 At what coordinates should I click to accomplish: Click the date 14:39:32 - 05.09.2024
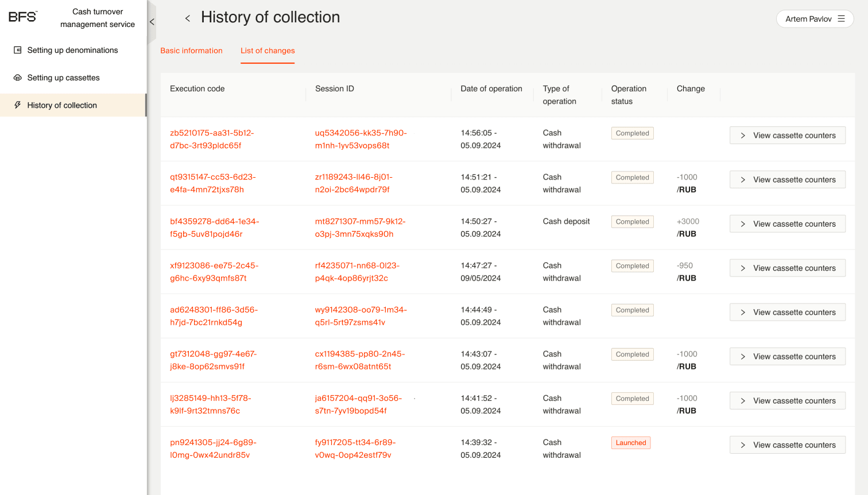click(480, 449)
